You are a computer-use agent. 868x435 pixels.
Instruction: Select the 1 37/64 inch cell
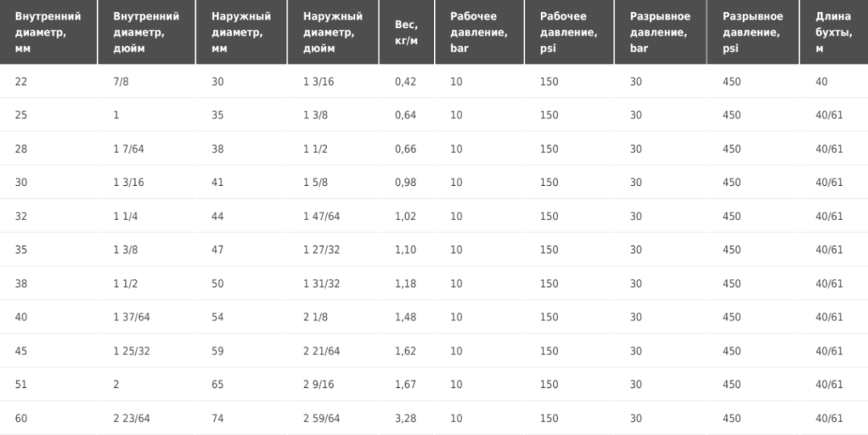click(x=131, y=317)
